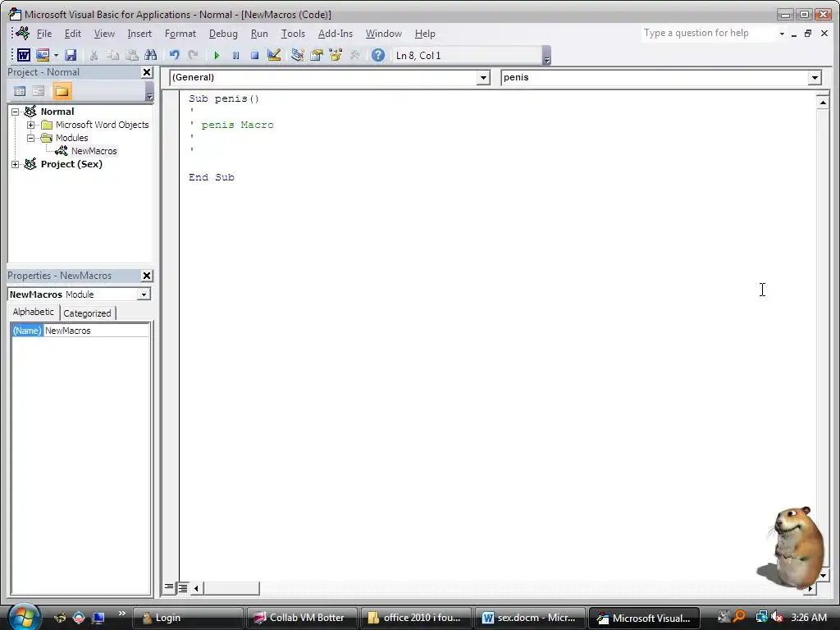Open Microsoft Visual Basic Help question icon
The image size is (840, 630).
pos(377,55)
